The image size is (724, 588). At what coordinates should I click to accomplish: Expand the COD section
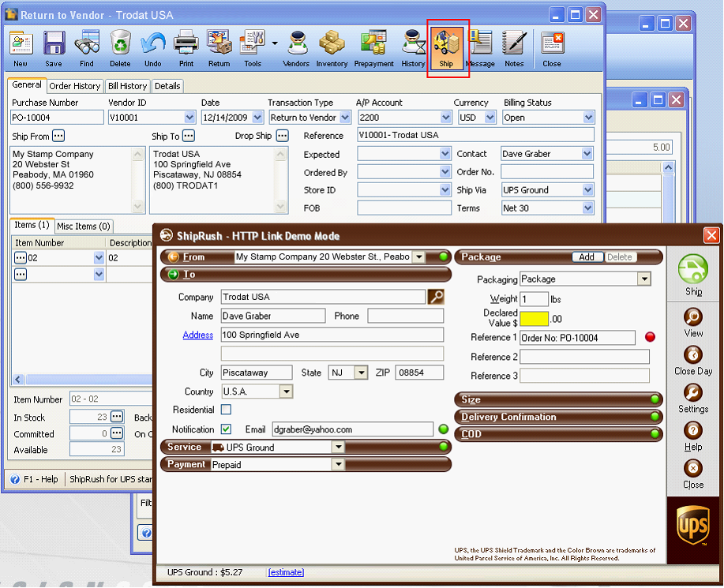(x=558, y=434)
